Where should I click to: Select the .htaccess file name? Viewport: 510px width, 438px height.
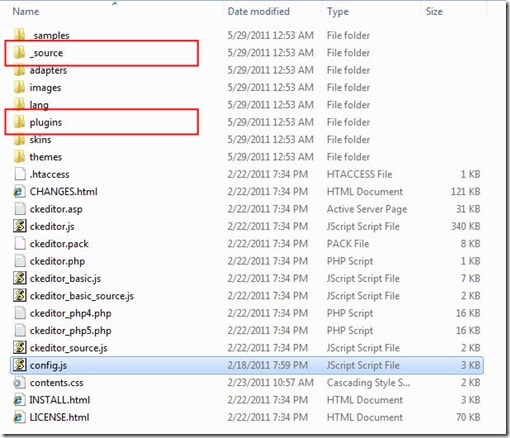coord(49,174)
